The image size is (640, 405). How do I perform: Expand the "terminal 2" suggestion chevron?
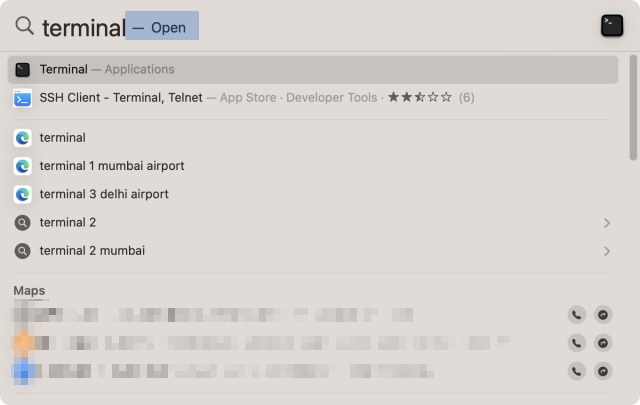pyautogui.click(x=606, y=223)
